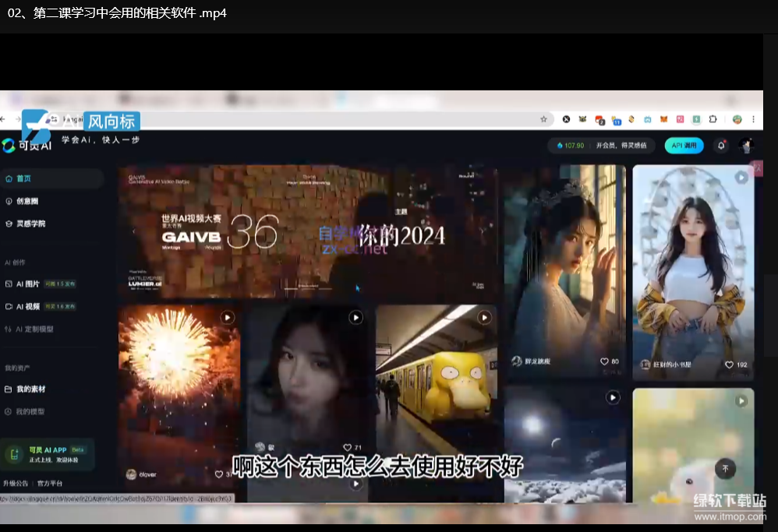Go to next GAIVB banner slide
Viewport: 778px width, 532px height.
(482, 231)
